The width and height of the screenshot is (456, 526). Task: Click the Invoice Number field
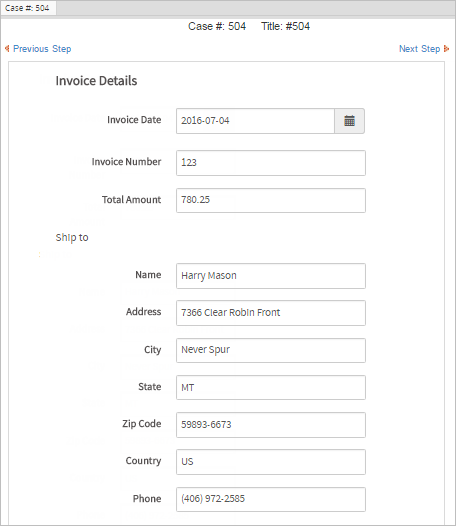271,163
